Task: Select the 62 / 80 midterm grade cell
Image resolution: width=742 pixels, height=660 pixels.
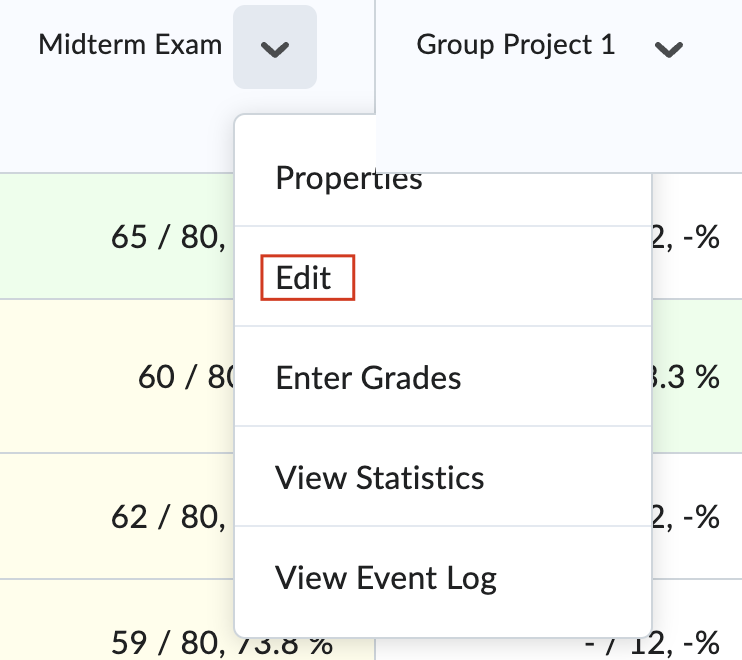Action: tap(117, 516)
